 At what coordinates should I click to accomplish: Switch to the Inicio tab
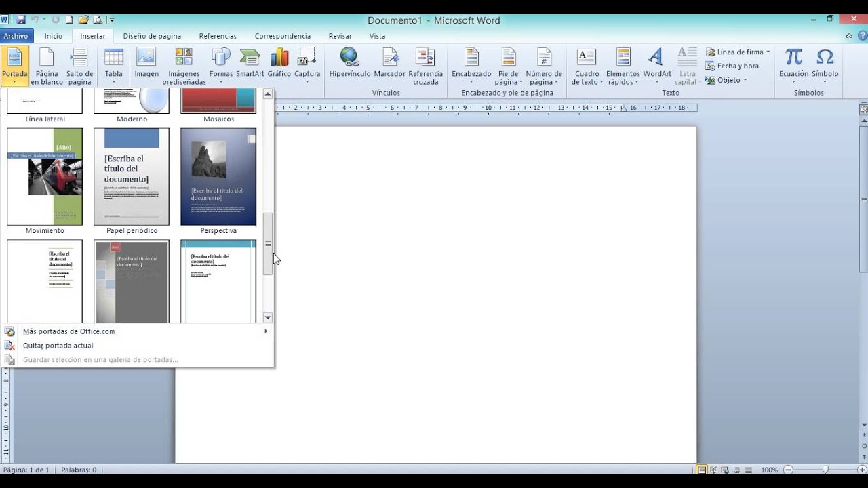[x=54, y=36]
